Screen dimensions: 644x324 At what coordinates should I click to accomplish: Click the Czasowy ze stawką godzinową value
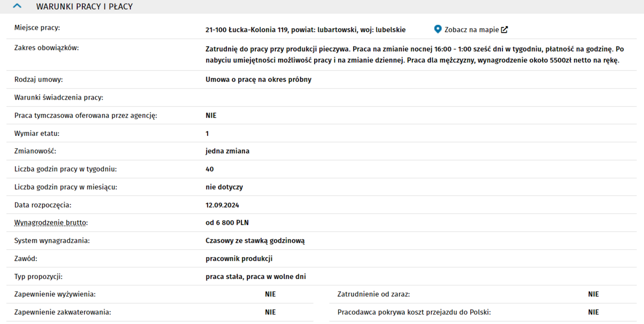tap(255, 241)
